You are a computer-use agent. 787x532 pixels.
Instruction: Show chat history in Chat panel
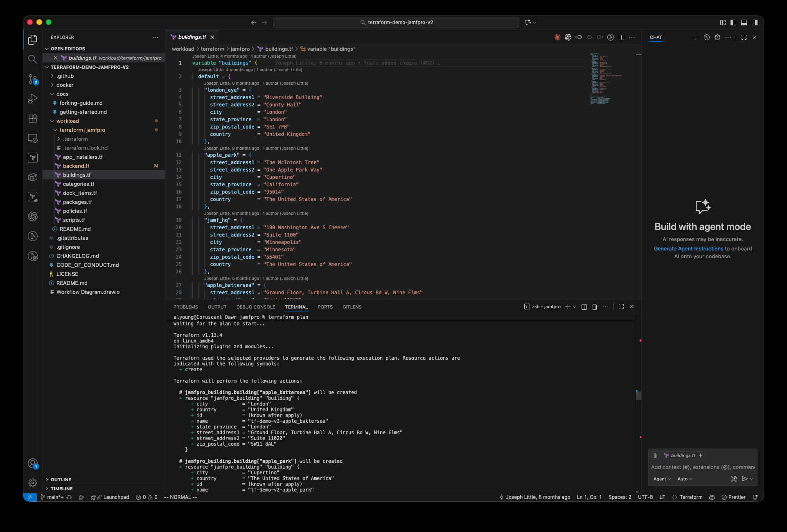pos(707,37)
